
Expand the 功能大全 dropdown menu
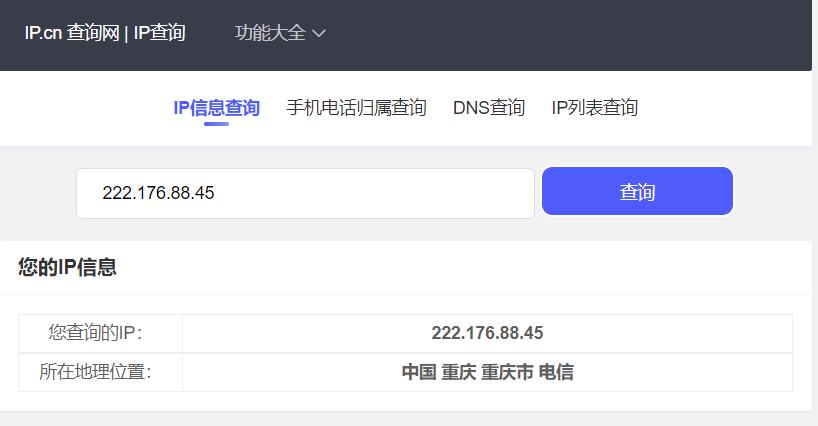coord(280,33)
